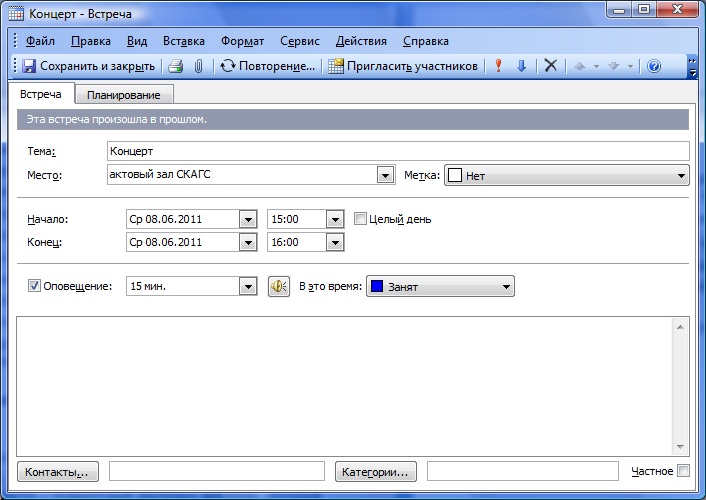Click the Save and Close floppy icon
Viewport: 706px width, 500px height.
[29, 66]
